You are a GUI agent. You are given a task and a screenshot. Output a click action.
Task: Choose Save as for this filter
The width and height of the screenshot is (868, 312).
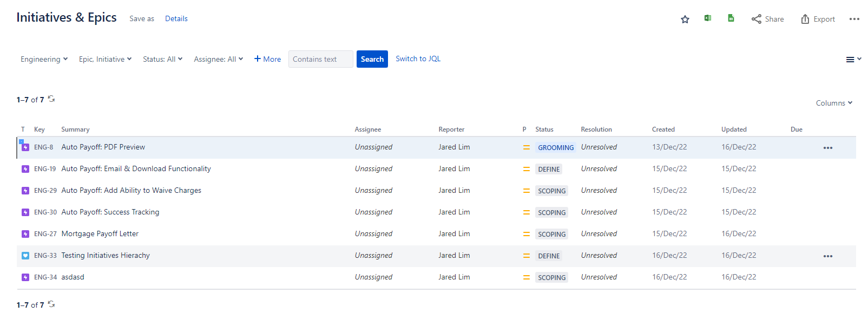[142, 18]
